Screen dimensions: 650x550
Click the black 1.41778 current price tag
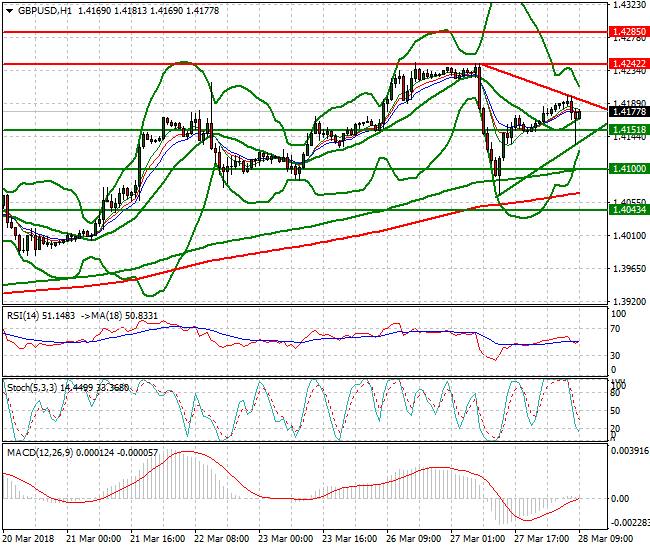coord(628,113)
